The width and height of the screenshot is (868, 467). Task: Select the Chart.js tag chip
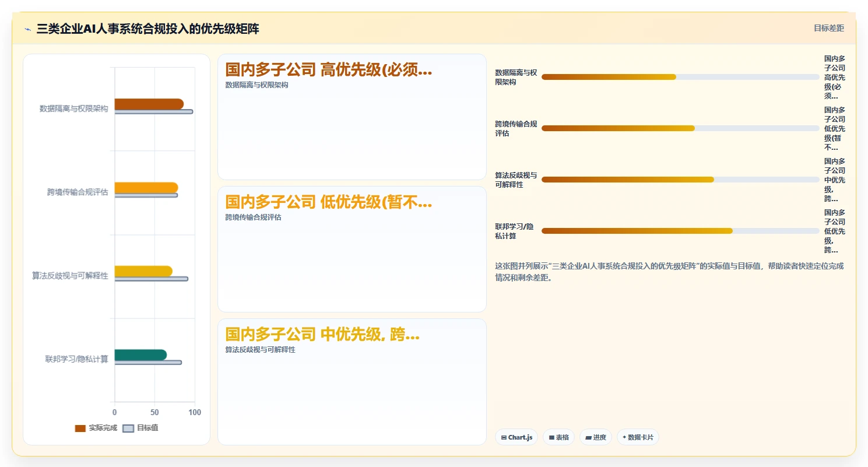pyautogui.click(x=516, y=437)
